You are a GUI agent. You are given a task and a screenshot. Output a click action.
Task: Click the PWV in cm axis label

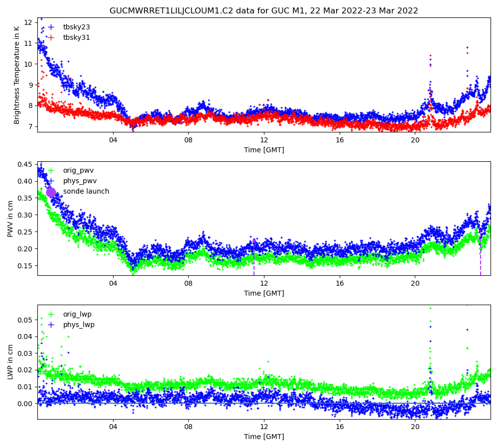(10, 219)
